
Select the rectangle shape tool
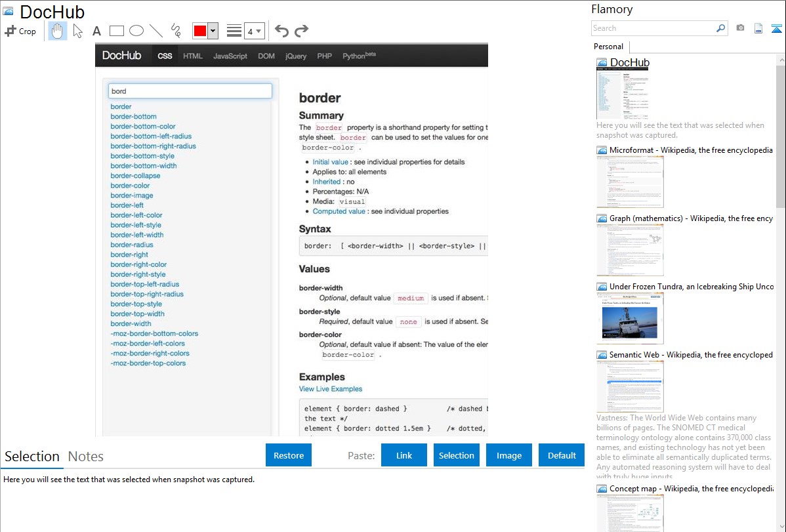(x=116, y=31)
